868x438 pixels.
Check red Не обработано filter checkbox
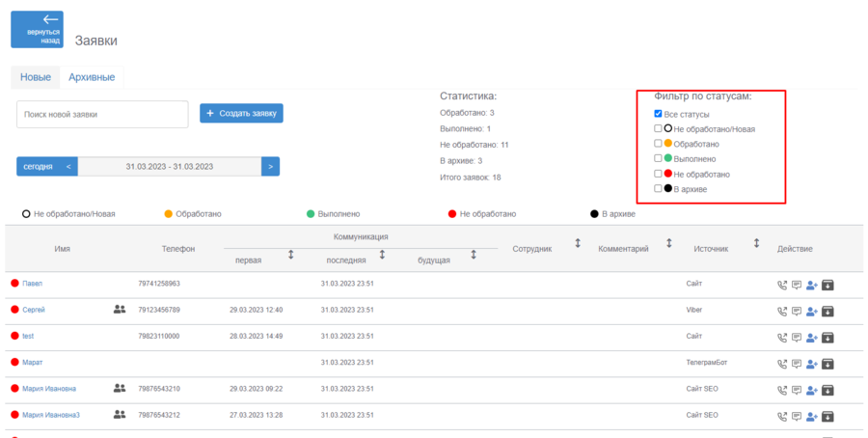[658, 174]
